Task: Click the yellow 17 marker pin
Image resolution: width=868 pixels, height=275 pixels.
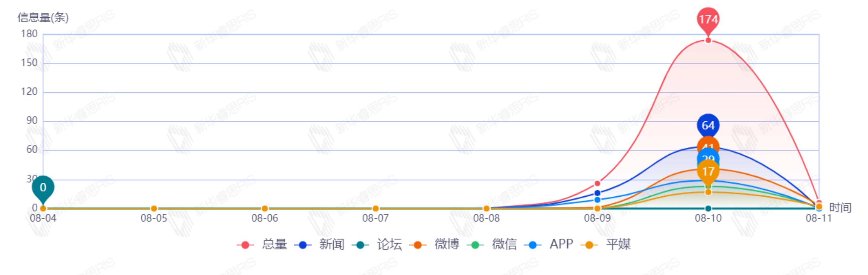Action: 708,171
